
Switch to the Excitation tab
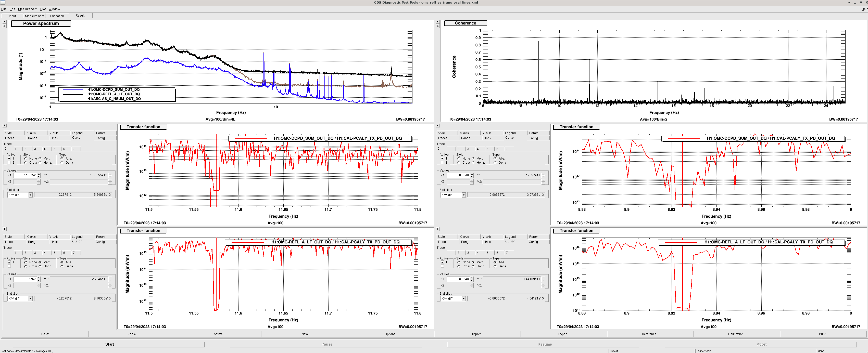tap(57, 16)
